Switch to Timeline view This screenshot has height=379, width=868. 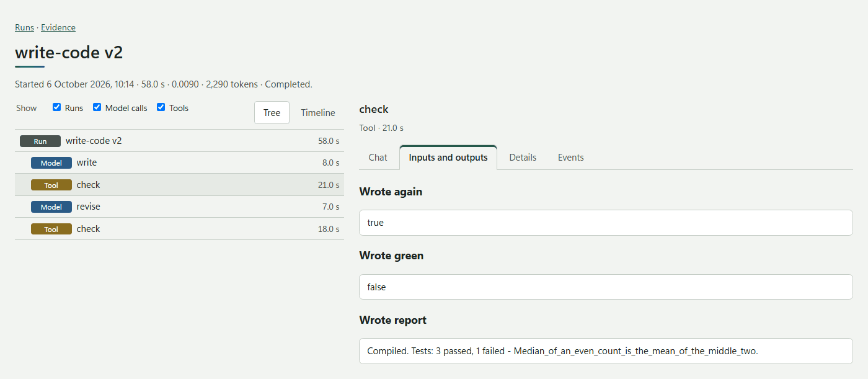click(318, 113)
